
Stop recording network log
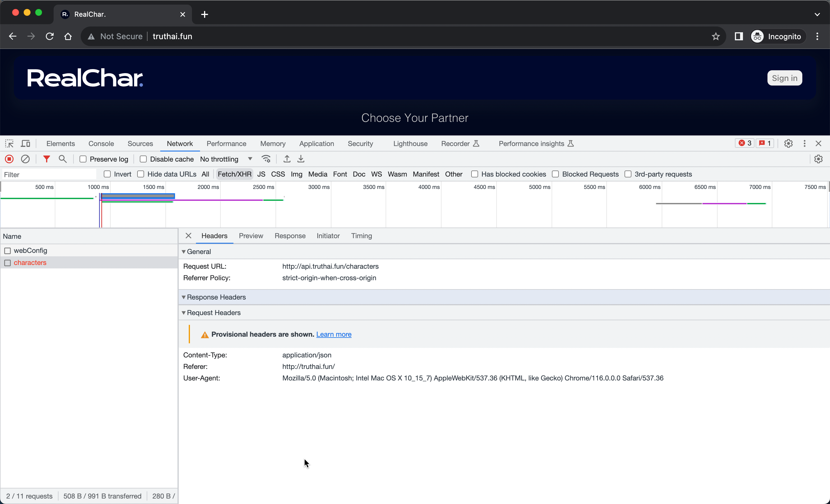point(9,159)
